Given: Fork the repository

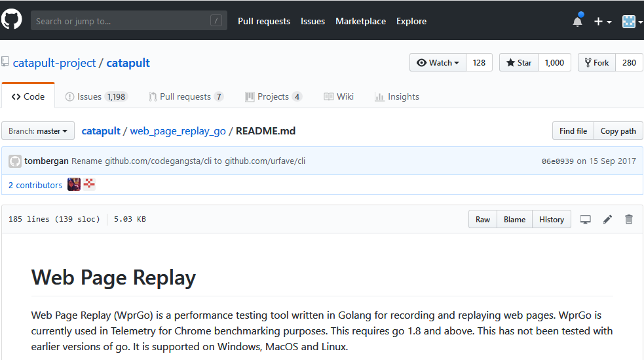Looking at the screenshot, I should tap(597, 62).
